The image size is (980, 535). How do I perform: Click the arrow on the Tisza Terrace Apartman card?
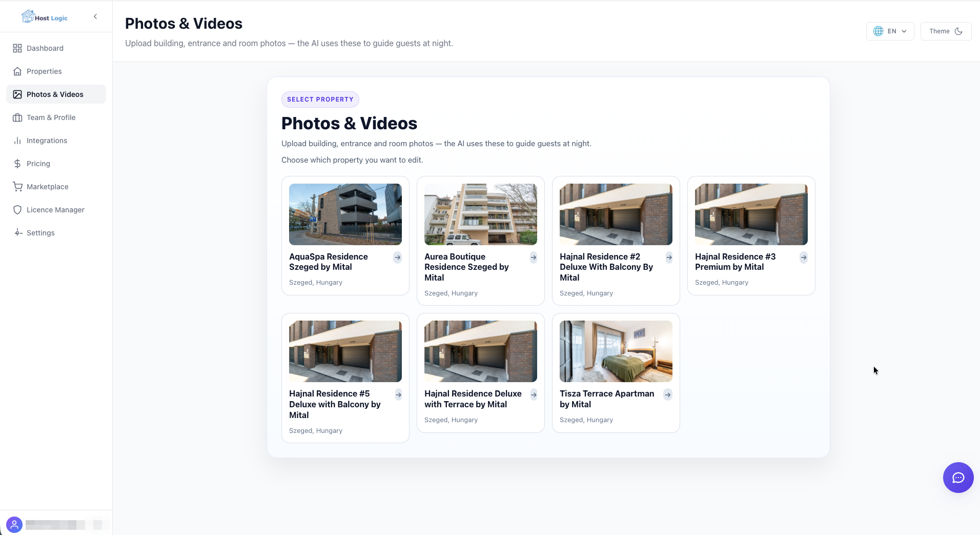667,394
